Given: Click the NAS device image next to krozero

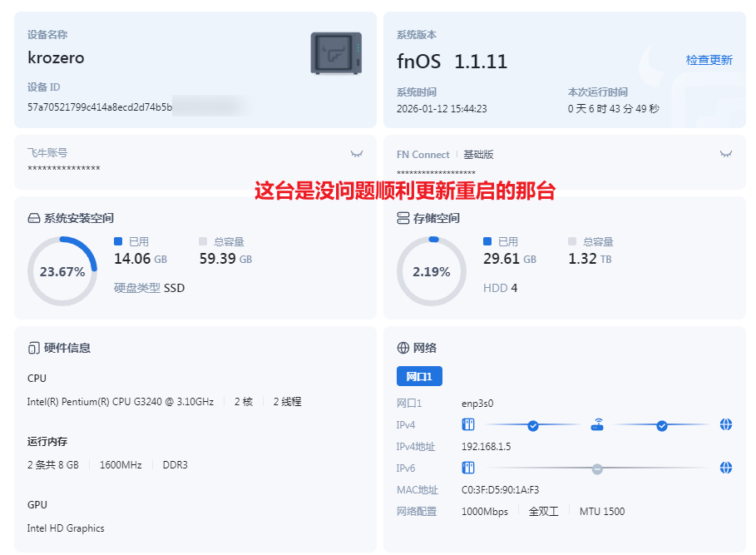Looking at the screenshot, I should click(336, 53).
